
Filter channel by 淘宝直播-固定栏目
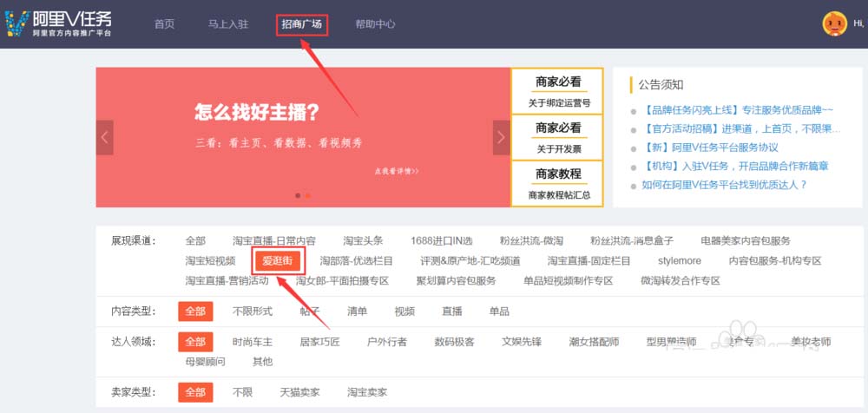coord(589,261)
